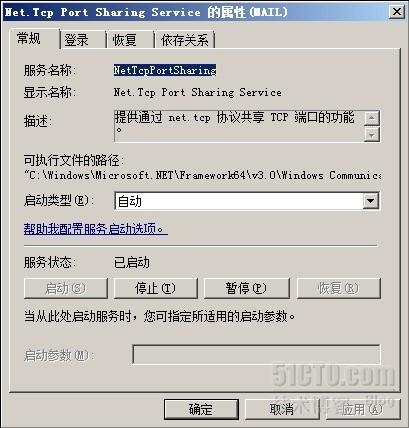This screenshot has width=409, height=428.
Task: Expand the 启动类型 dropdown arrow
Action: click(x=370, y=201)
